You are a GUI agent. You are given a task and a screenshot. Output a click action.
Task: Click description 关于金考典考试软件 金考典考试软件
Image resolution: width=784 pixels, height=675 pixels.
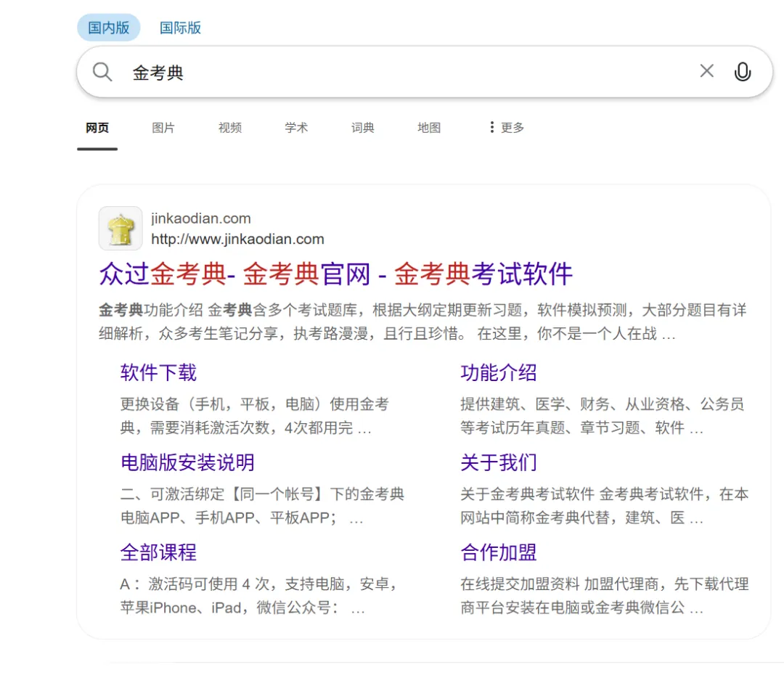click(605, 506)
